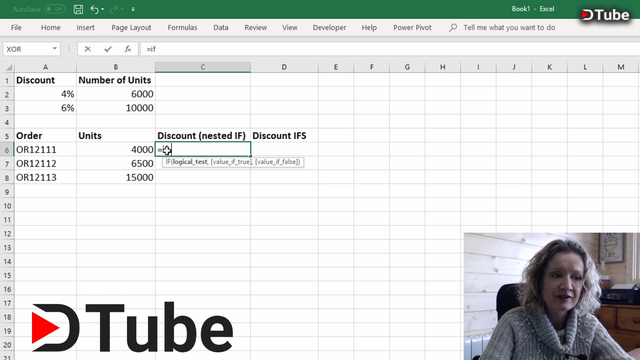Click the Discount header cell in A1

[x=45, y=80]
